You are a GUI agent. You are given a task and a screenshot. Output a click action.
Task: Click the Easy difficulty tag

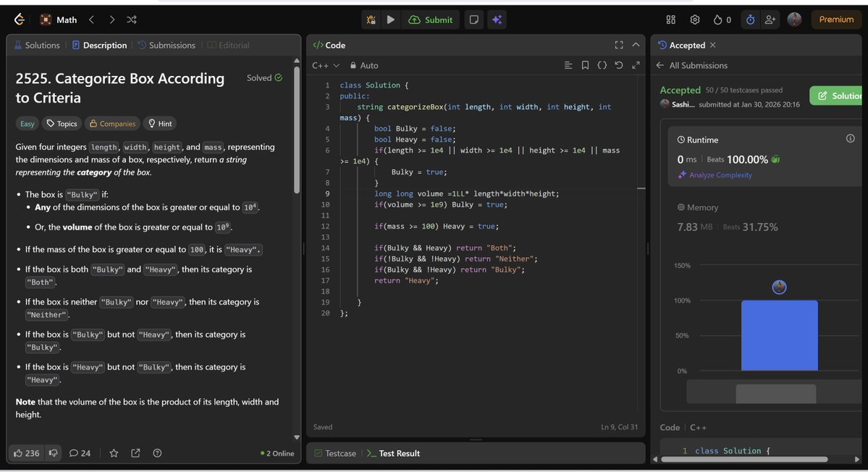click(27, 124)
